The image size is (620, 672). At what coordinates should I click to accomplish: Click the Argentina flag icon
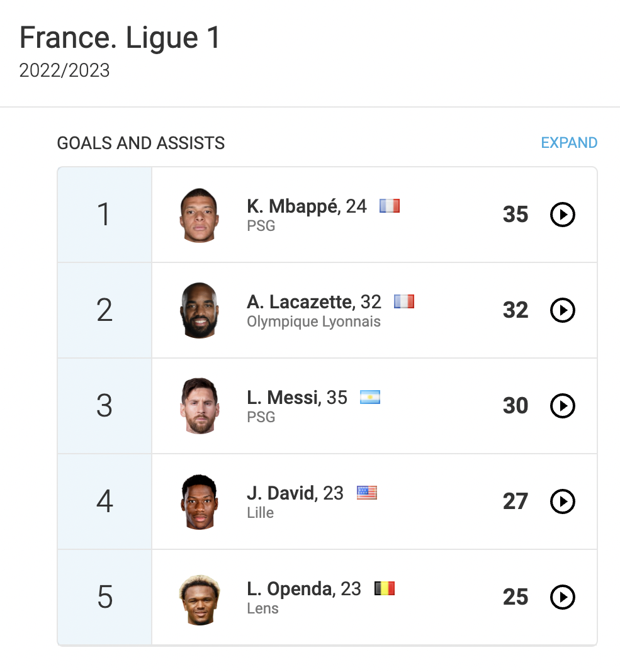click(x=370, y=397)
